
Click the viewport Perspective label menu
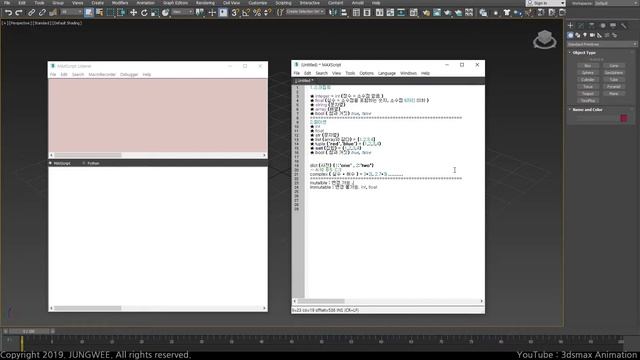click(20, 23)
